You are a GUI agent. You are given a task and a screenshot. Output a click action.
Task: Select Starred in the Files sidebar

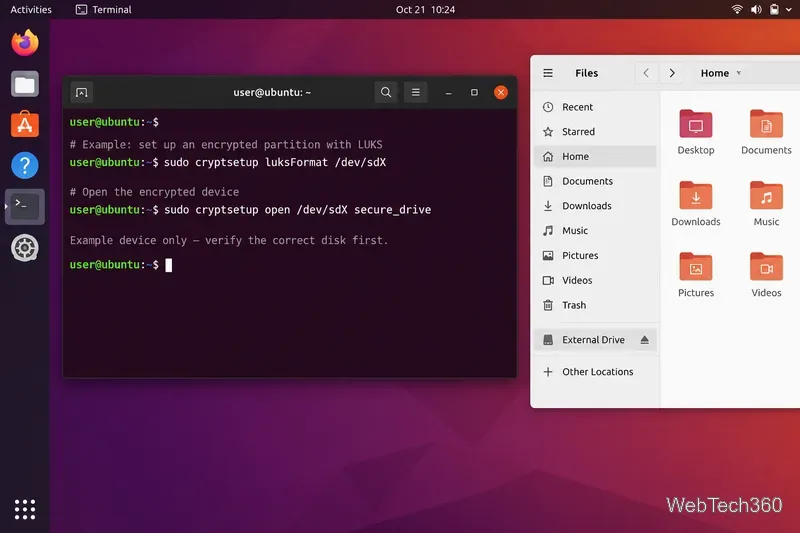595,132
